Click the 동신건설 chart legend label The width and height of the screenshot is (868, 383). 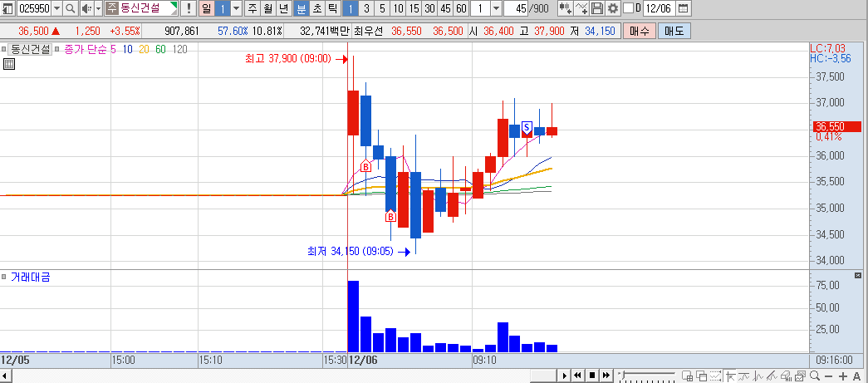click(31, 49)
